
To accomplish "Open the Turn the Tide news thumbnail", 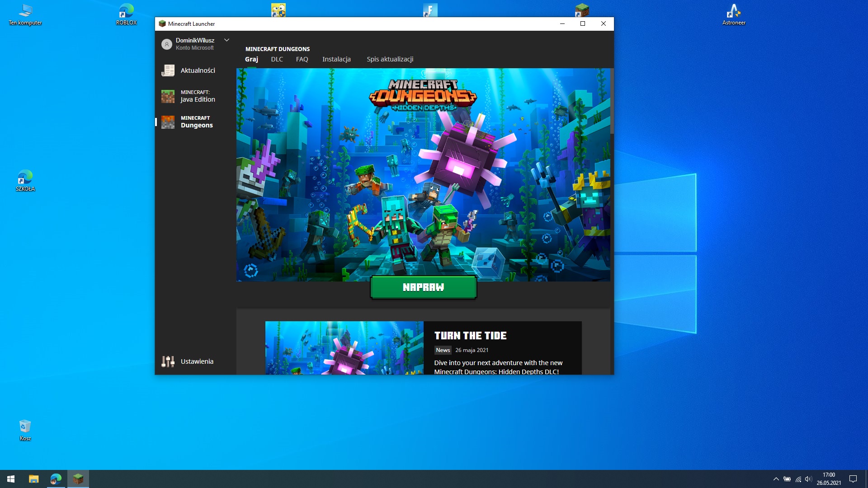I will tap(344, 347).
